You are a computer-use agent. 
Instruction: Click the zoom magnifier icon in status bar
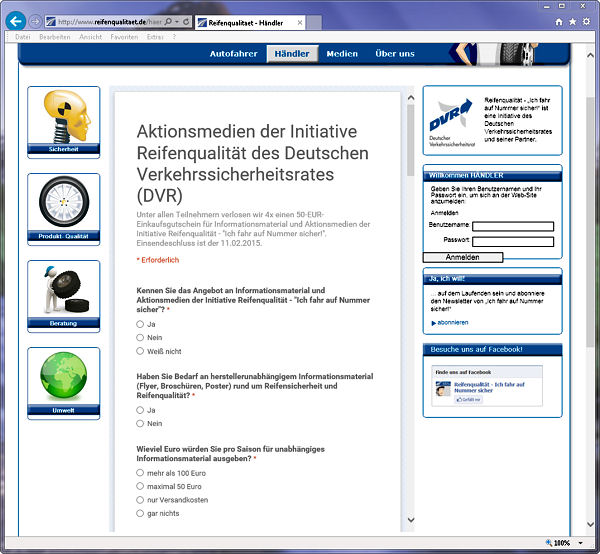point(549,543)
